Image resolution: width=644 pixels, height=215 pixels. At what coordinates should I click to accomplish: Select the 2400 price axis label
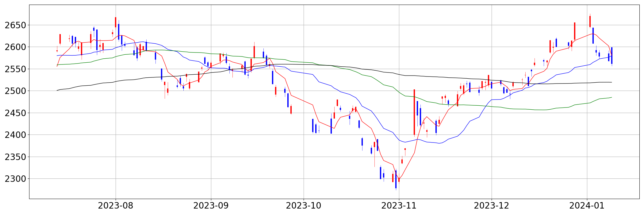coord(15,135)
